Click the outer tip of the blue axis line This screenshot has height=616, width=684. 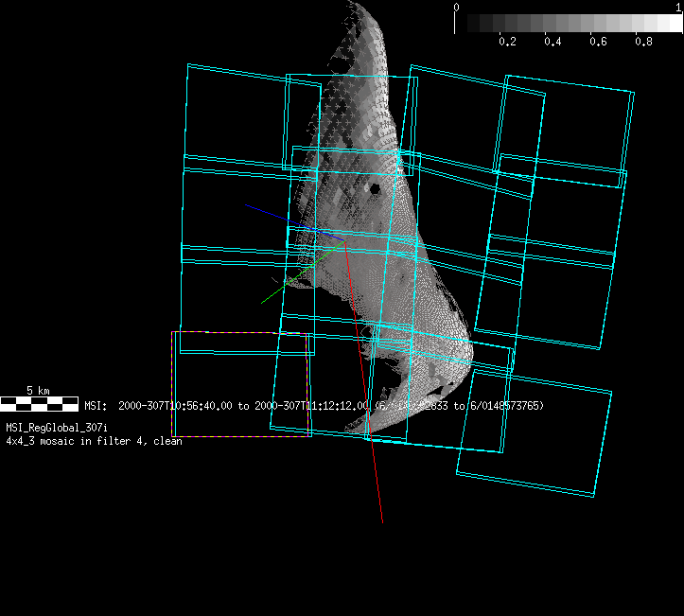[245, 203]
